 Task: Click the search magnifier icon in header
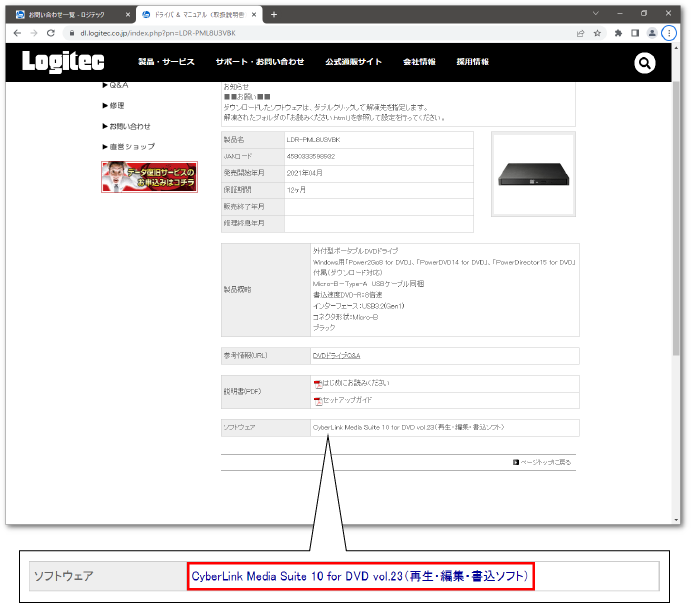click(x=645, y=63)
